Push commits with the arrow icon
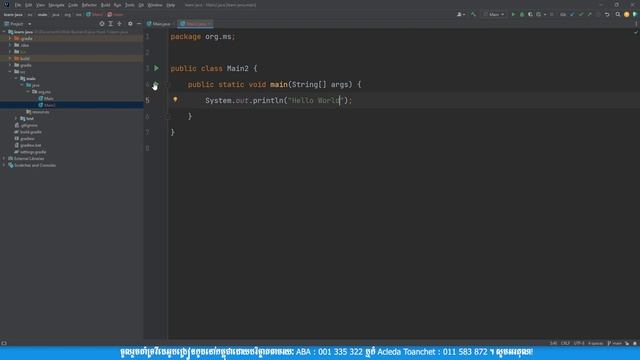The width and height of the screenshot is (640, 360). (589, 14)
